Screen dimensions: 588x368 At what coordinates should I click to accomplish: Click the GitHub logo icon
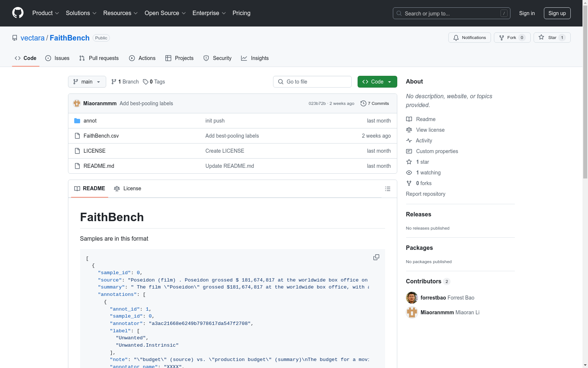[18, 13]
